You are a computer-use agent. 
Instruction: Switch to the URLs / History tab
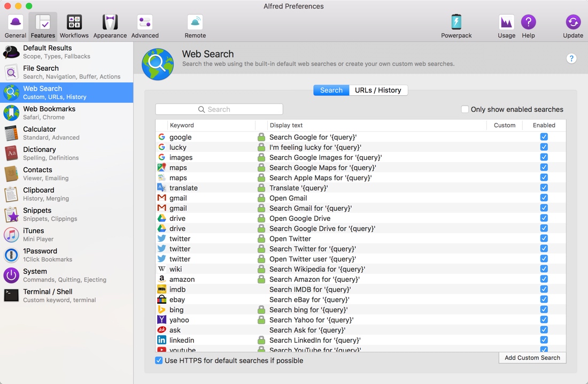378,90
